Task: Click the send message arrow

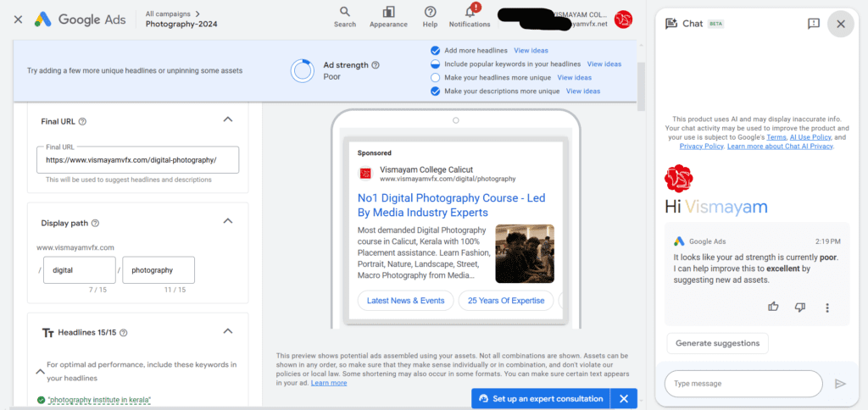Action: (x=840, y=384)
